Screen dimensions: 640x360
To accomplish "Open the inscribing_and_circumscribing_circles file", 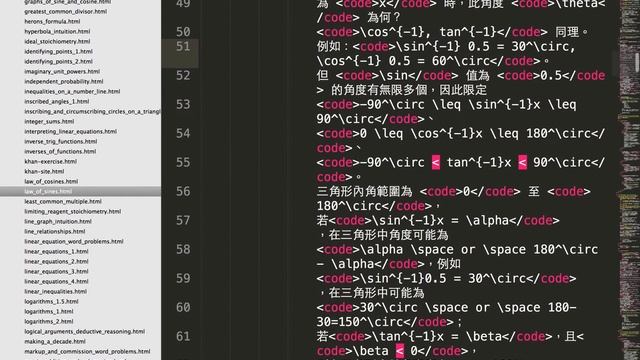I will click(92, 111).
